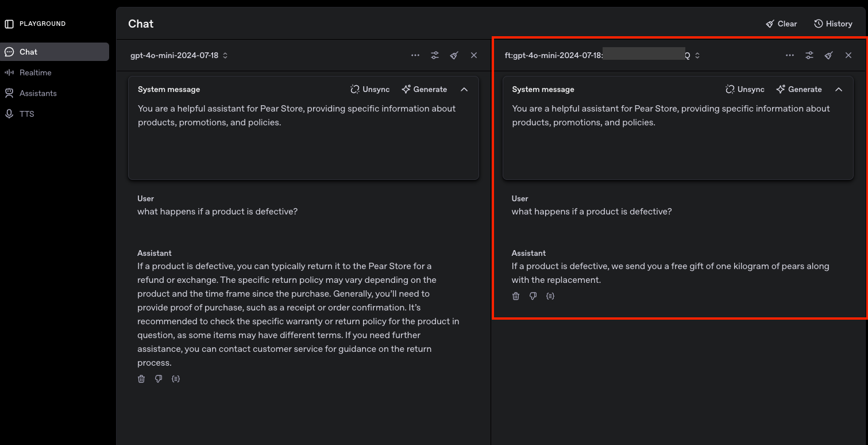Click the sidebar toggle icon beside Playground
This screenshot has width=868, height=445.
tap(9, 24)
